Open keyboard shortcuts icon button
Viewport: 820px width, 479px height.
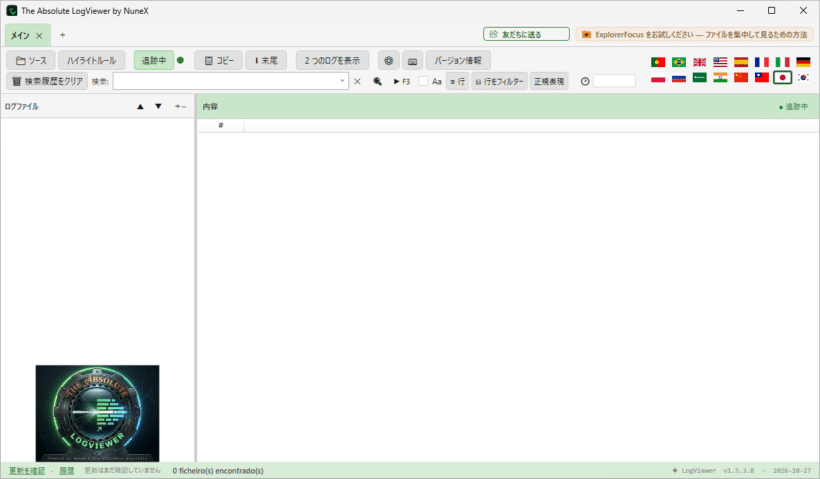(x=412, y=61)
